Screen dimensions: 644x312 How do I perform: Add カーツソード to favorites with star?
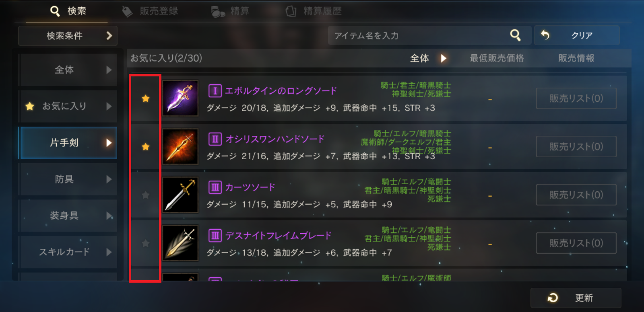[146, 195]
